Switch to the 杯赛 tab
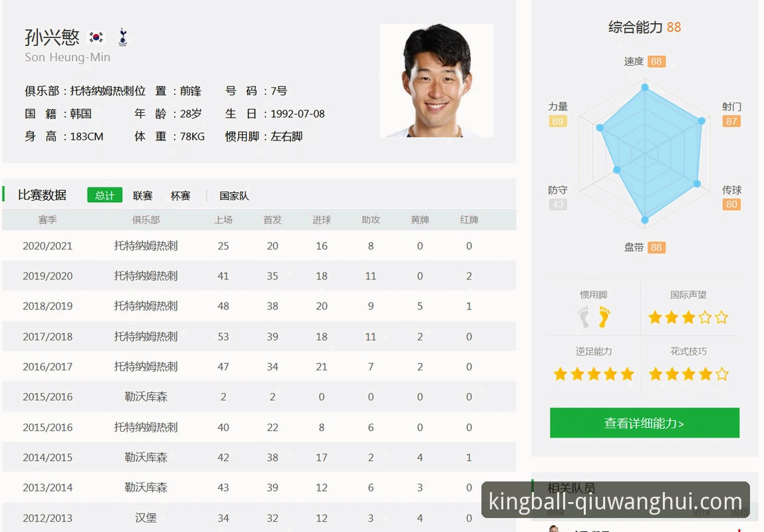This screenshot has width=764, height=532. (180, 196)
